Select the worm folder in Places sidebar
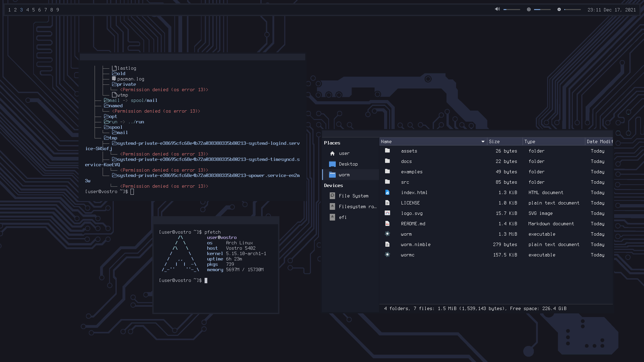Screen dimensions: 644x362 (344, 174)
